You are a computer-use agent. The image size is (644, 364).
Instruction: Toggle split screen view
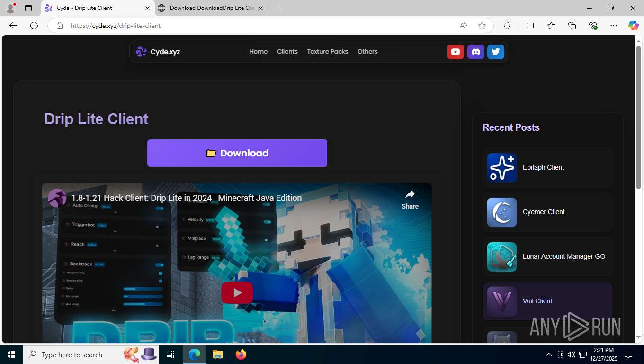tap(530, 26)
